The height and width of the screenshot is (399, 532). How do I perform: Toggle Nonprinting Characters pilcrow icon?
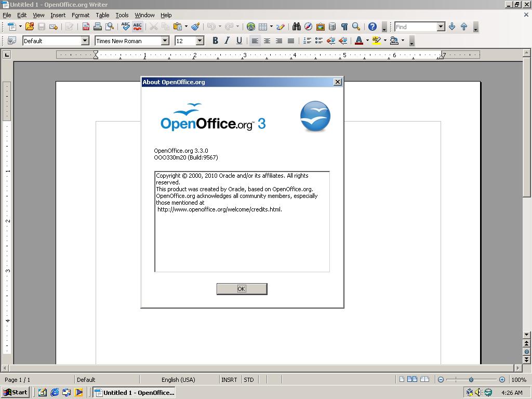click(x=344, y=26)
